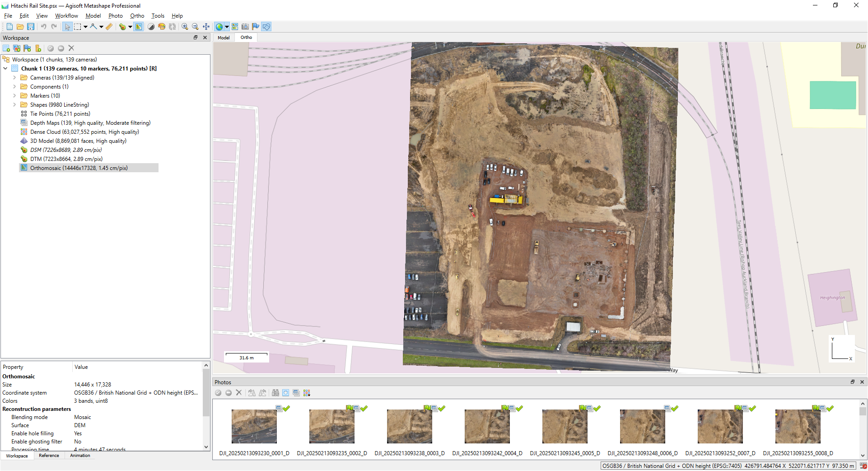Viewport: 868px width, 471px height.
Task: Switch to the Reference tab
Action: coord(49,456)
